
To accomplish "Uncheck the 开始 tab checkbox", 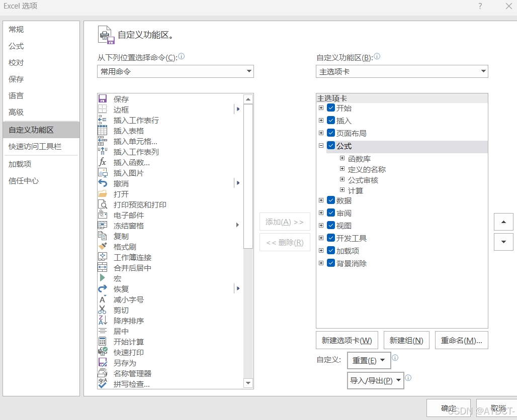I will coord(331,108).
